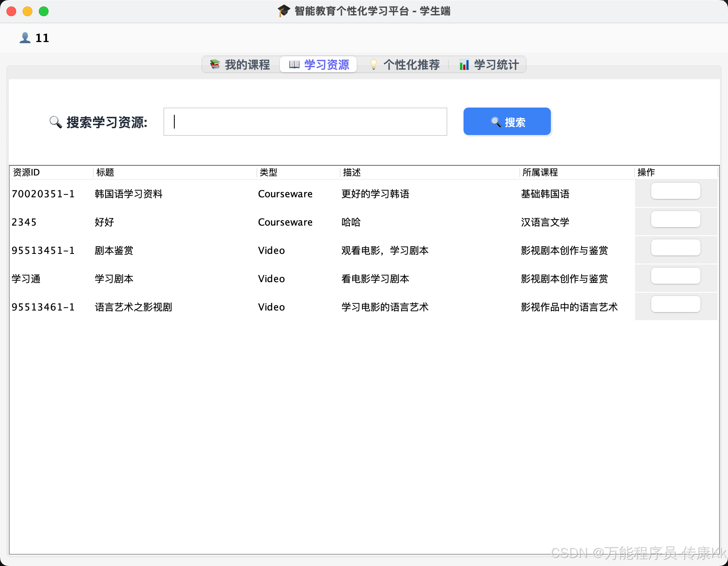Click the graduation cap icon in title bar

[x=284, y=11]
